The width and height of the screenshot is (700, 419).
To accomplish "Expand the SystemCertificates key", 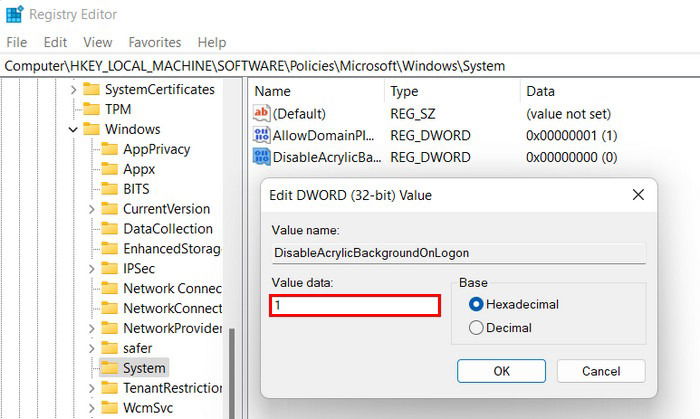I will (x=73, y=90).
